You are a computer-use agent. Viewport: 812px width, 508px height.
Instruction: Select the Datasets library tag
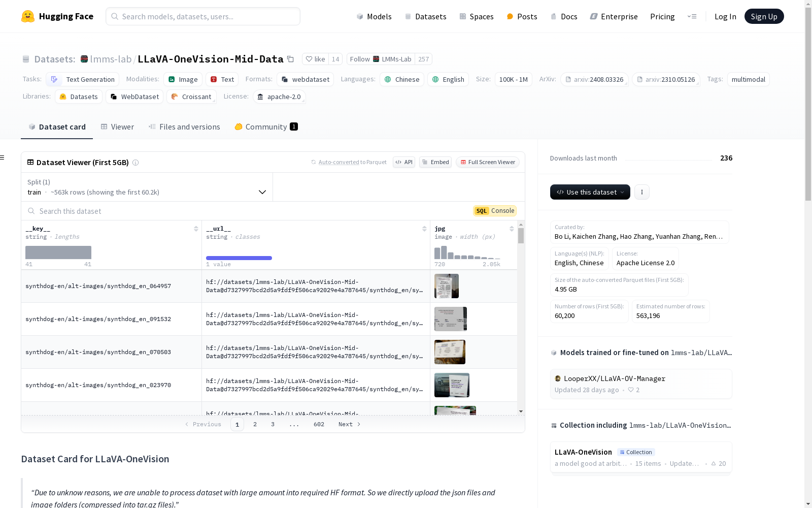[x=79, y=97]
